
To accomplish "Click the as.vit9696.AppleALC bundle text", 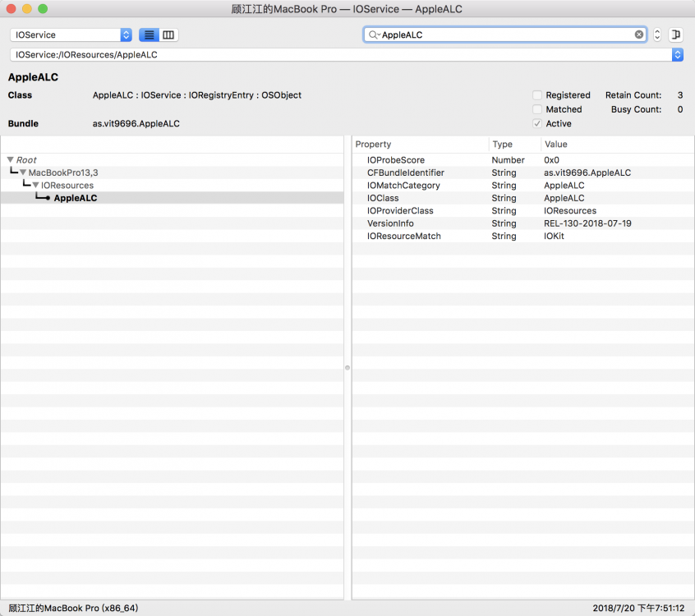I will (x=136, y=124).
